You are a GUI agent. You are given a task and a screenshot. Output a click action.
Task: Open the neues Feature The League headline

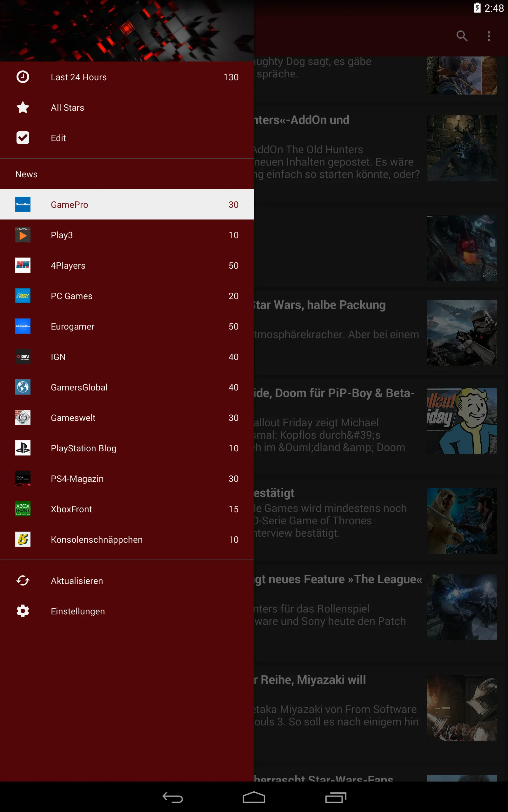coord(338,579)
